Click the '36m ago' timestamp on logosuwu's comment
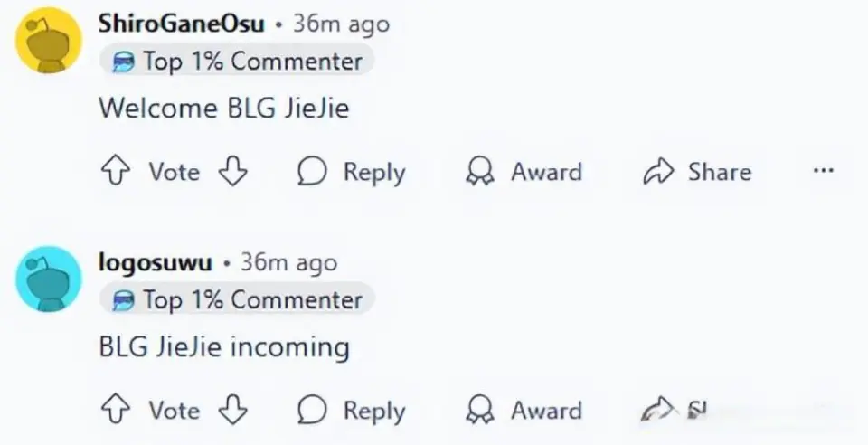The width and height of the screenshot is (868, 445). pos(288,263)
